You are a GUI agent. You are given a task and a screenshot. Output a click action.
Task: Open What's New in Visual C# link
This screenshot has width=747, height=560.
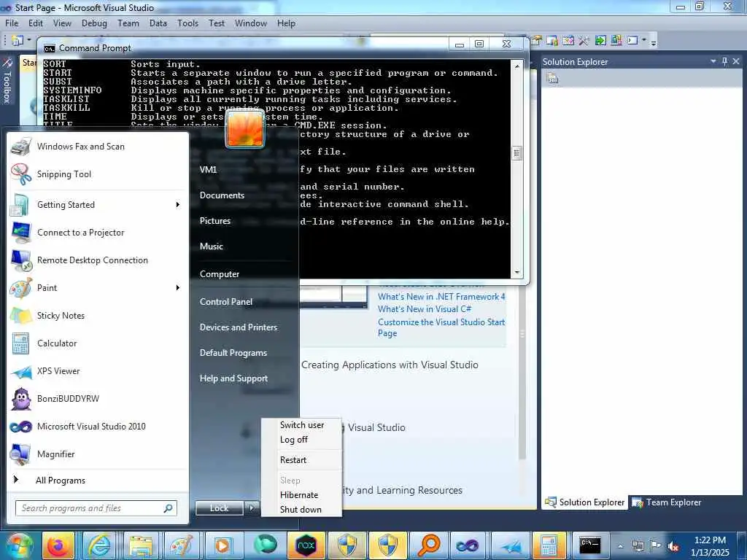tap(425, 309)
